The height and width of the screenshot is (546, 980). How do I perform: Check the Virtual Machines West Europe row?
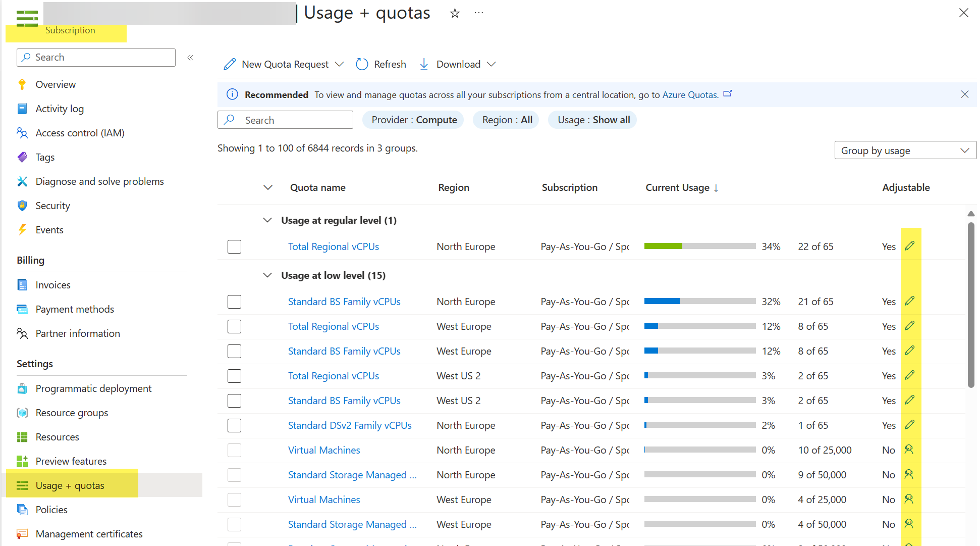[234, 500]
